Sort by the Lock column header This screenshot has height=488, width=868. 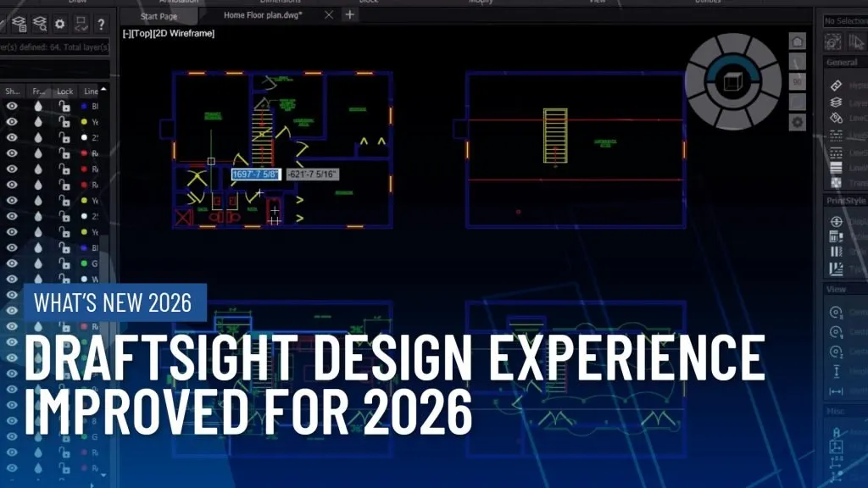click(x=64, y=91)
